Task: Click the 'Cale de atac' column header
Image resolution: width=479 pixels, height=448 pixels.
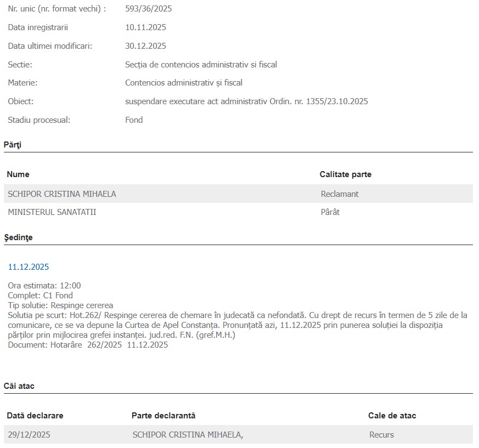Action: pyautogui.click(x=392, y=416)
